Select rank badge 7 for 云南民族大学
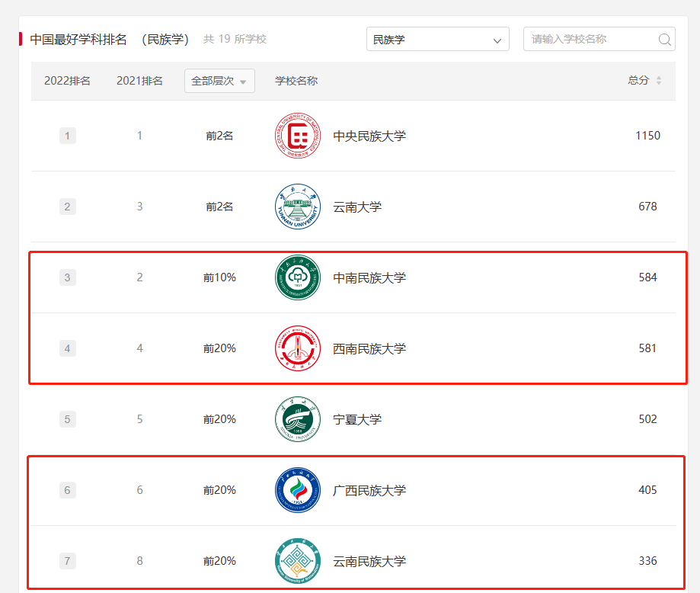 click(68, 561)
